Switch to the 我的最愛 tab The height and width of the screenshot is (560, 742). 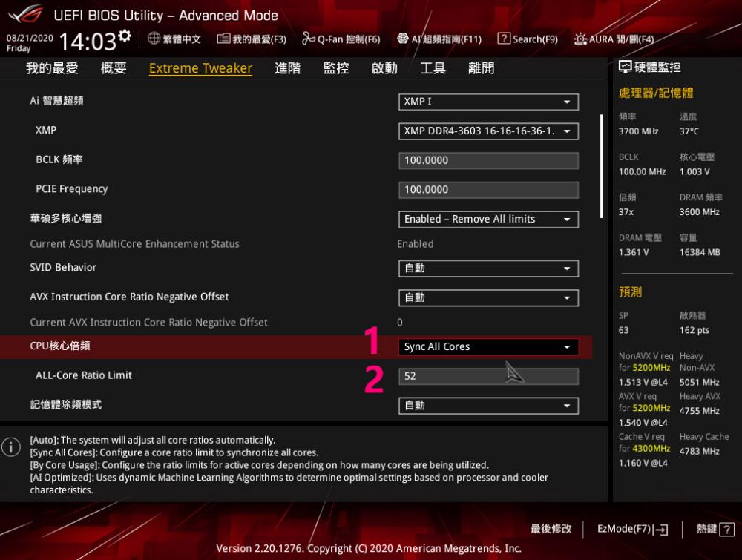pyautogui.click(x=52, y=68)
